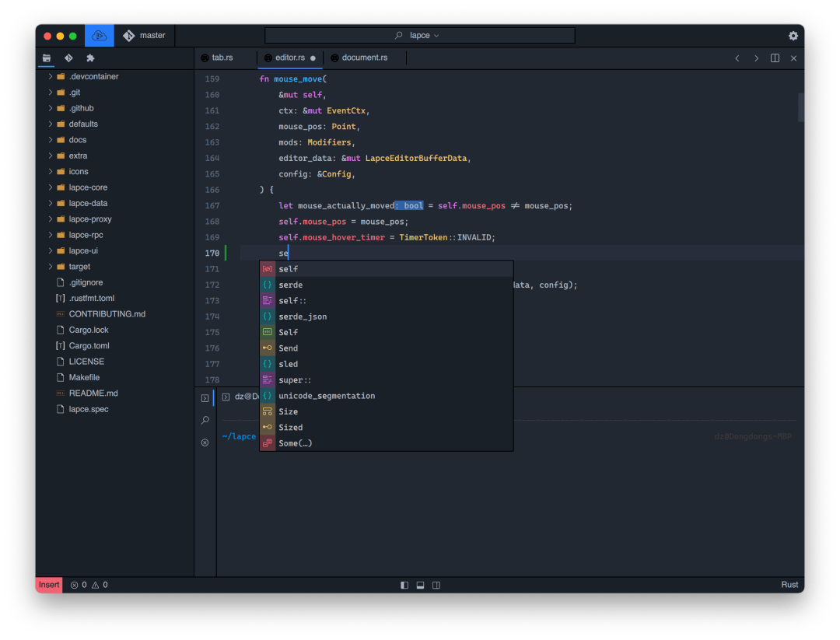The width and height of the screenshot is (840, 640).
Task: Close the editor split
Action: (793, 58)
